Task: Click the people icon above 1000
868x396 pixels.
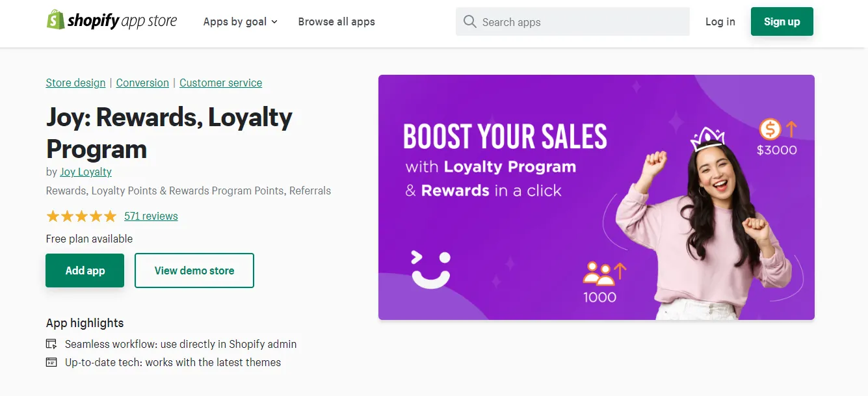Action: tap(599, 274)
